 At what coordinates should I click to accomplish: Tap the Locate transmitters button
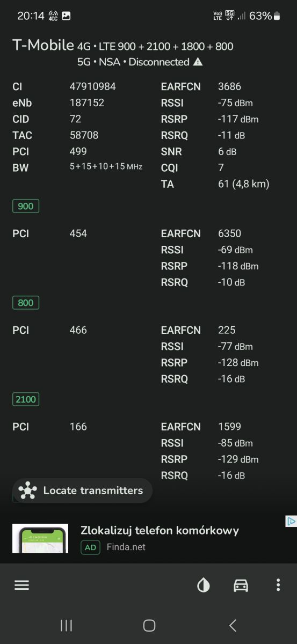(83, 491)
